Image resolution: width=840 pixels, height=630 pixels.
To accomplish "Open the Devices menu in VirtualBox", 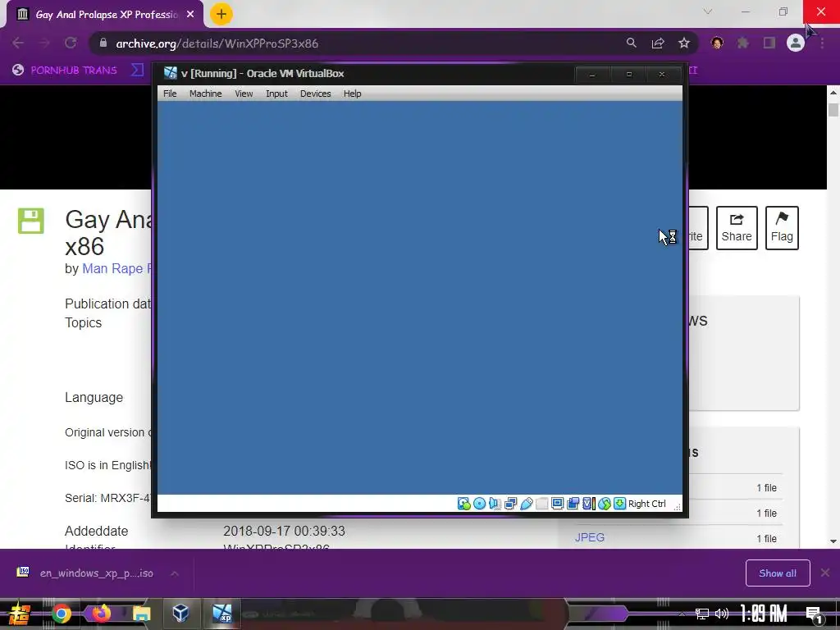I will (x=316, y=94).
